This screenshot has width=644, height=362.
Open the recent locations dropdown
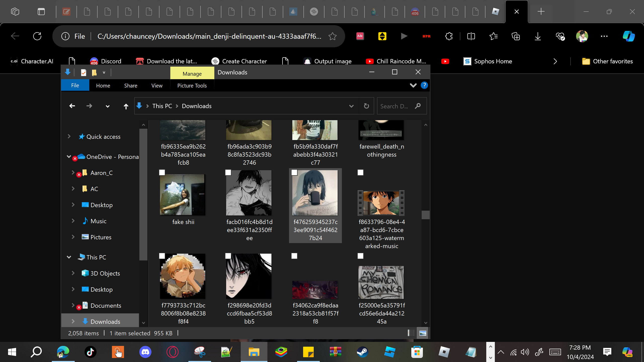click(108, 106)
